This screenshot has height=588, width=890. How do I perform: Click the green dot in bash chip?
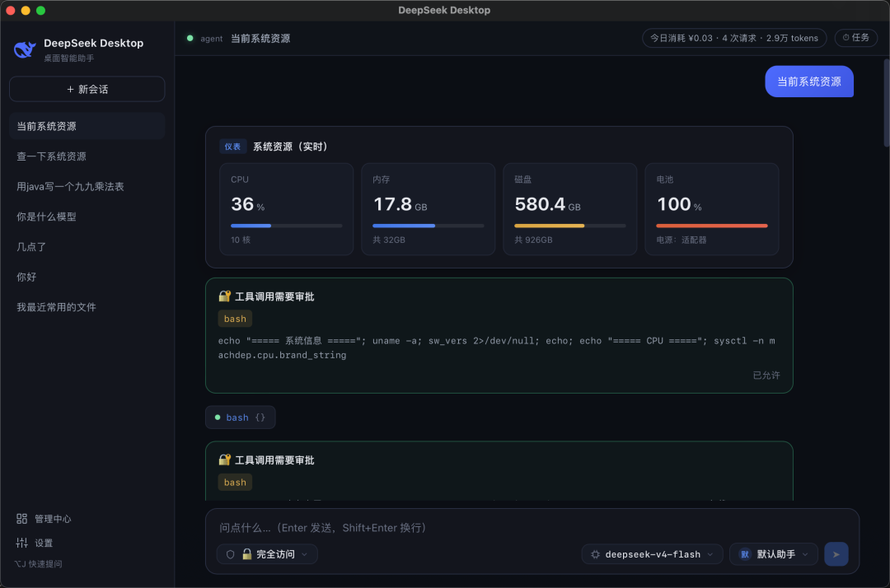pyautogui.click(x=218, y=418)
